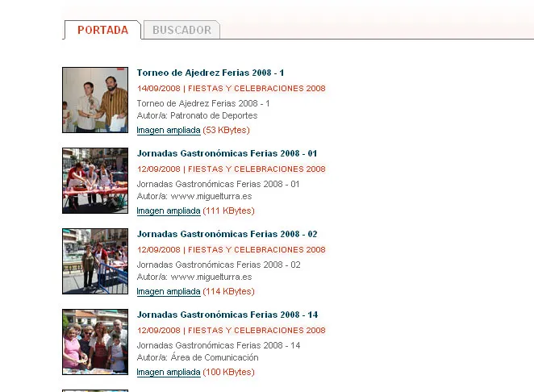The image size is (534, 392).
Task: Click Autor/a: Área de Comunicación text
Action: pos(198,357)
